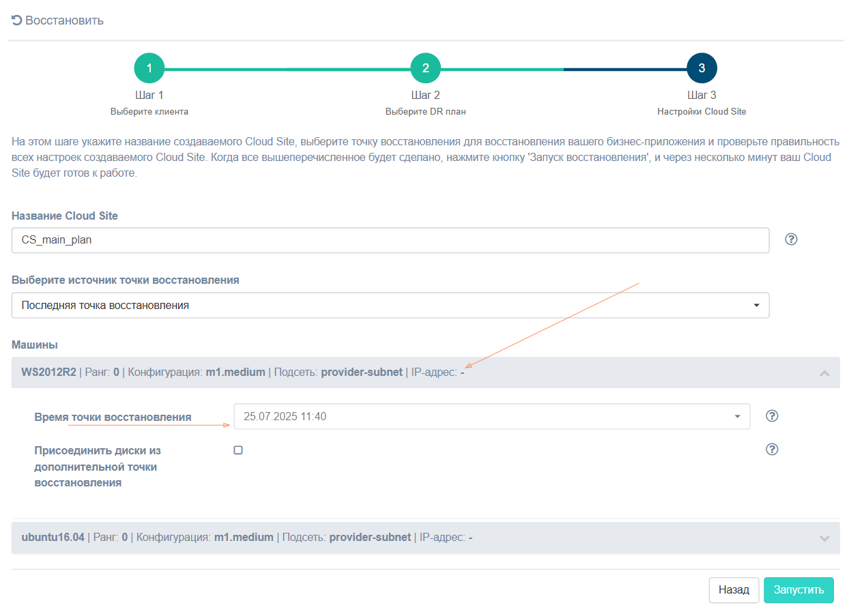Image resolution: width=851 pixels, height=616 pixels.
Task: Click the Настройки Cloud Site step caption
Action: 702,111
